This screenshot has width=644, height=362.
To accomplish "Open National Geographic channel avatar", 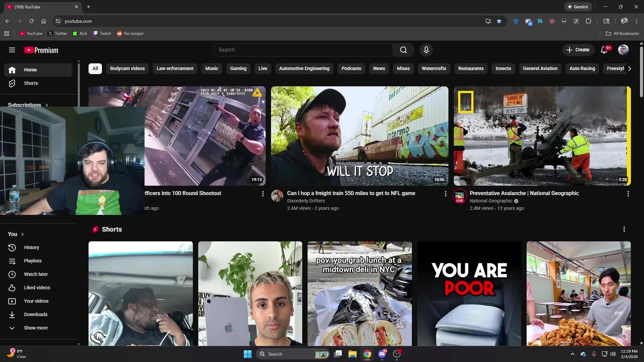I will pyautogui.click(x=460, y=196).
